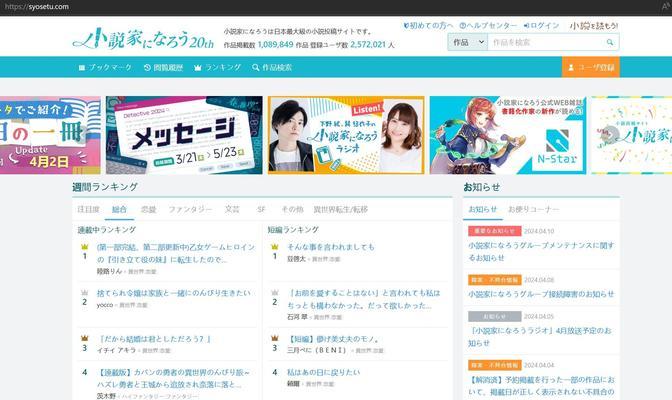Switch to the 文芸 ranking tab
The height and width of the screenshot is (400, 672).
[x=232, y=209]
